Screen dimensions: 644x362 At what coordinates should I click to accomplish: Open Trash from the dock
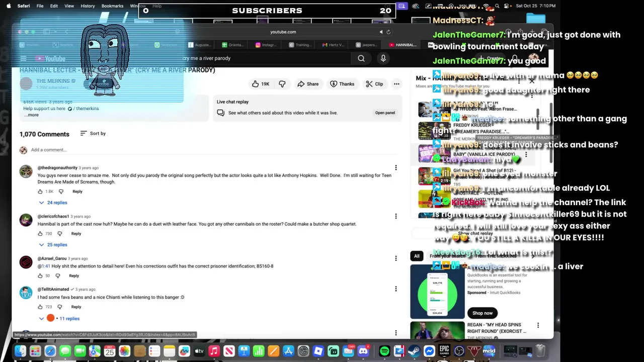(540, 351)
